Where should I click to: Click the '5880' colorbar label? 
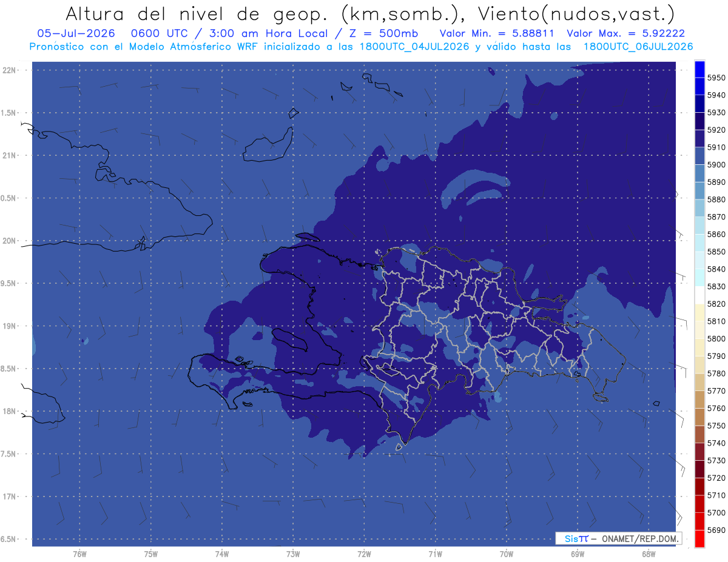[716, 199]
